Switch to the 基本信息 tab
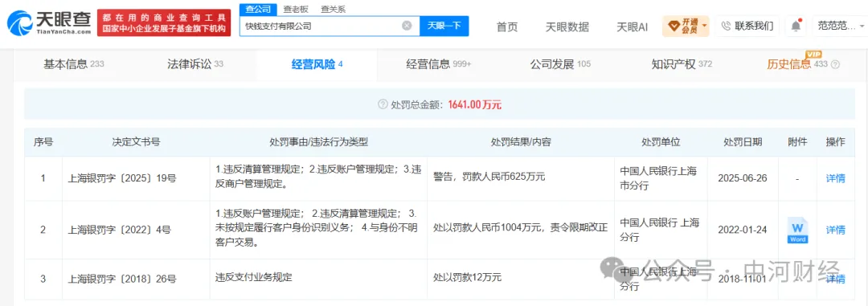The width and height of the screenshot is (868, 306). (74, 64)
